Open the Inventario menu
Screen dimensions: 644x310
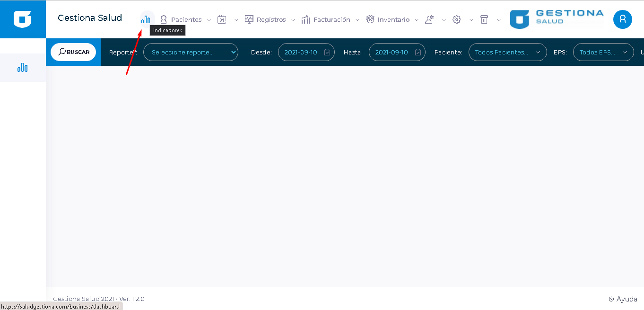[x=393, y=19]
